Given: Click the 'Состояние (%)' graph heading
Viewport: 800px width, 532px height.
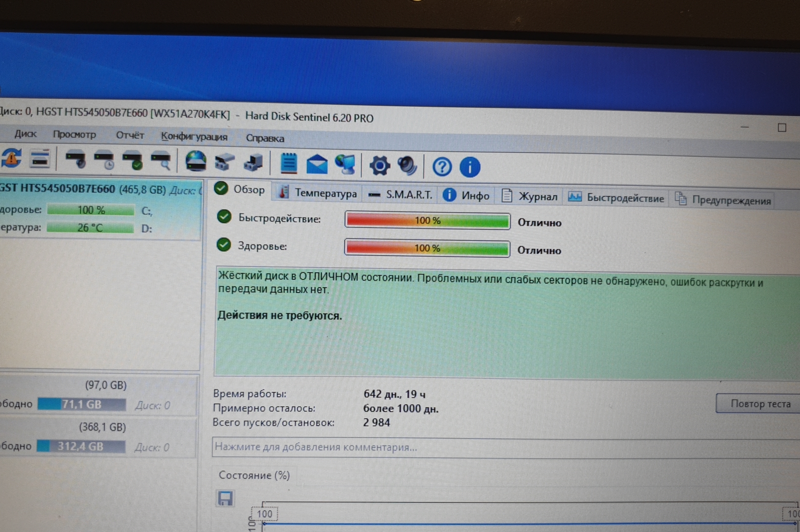Looking at the screenshot, I should [x=254, y=475].
